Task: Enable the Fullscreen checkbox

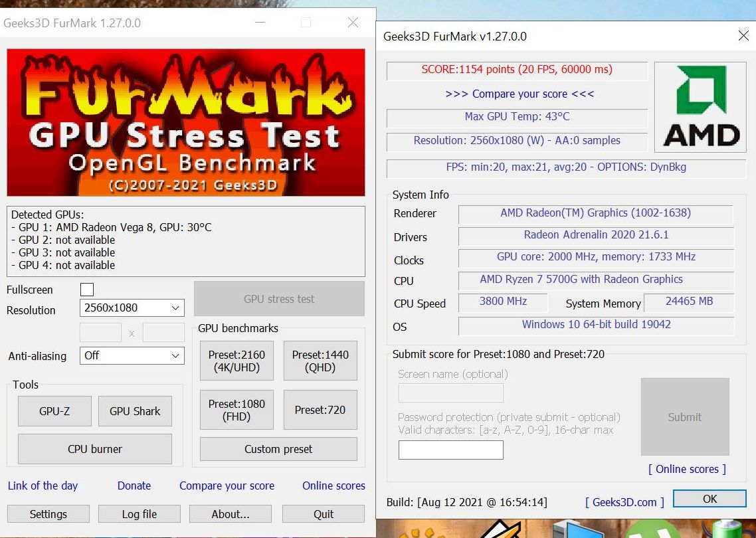Action: (x=87, y=289)
